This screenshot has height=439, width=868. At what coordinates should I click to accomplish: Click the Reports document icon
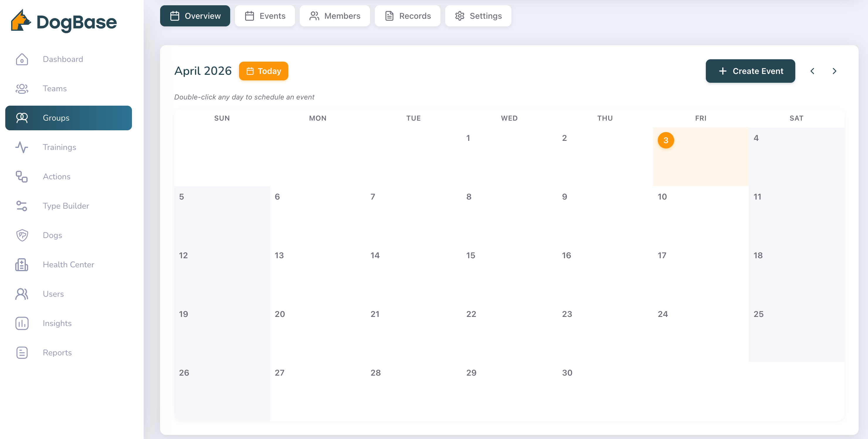(x=22, y=353)
